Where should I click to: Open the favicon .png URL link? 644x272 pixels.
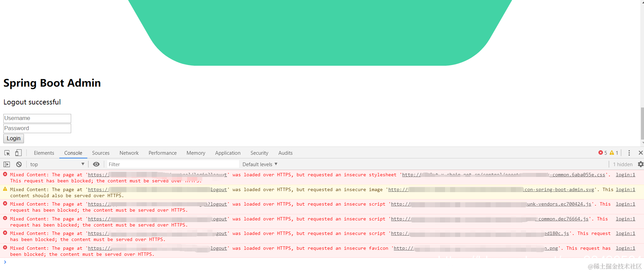click(476, 248)
